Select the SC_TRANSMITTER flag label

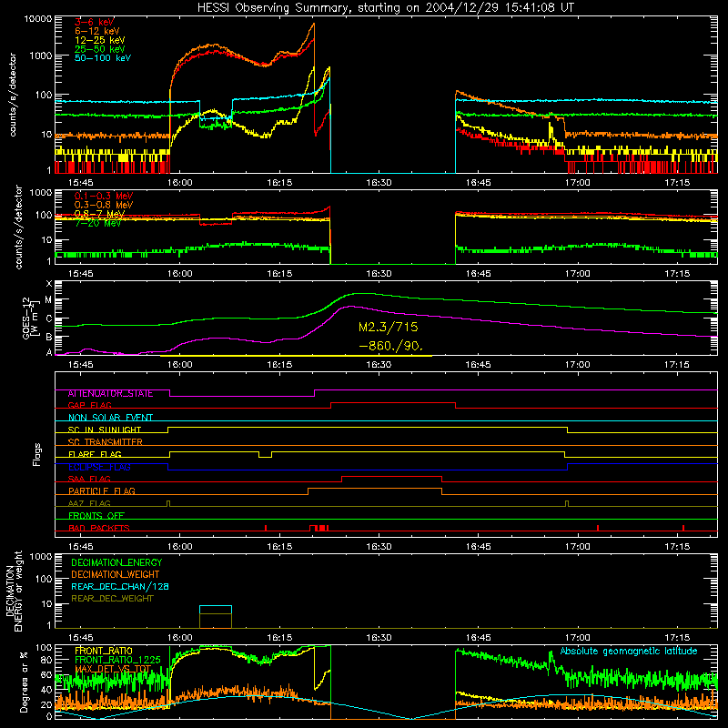(106, 442)
